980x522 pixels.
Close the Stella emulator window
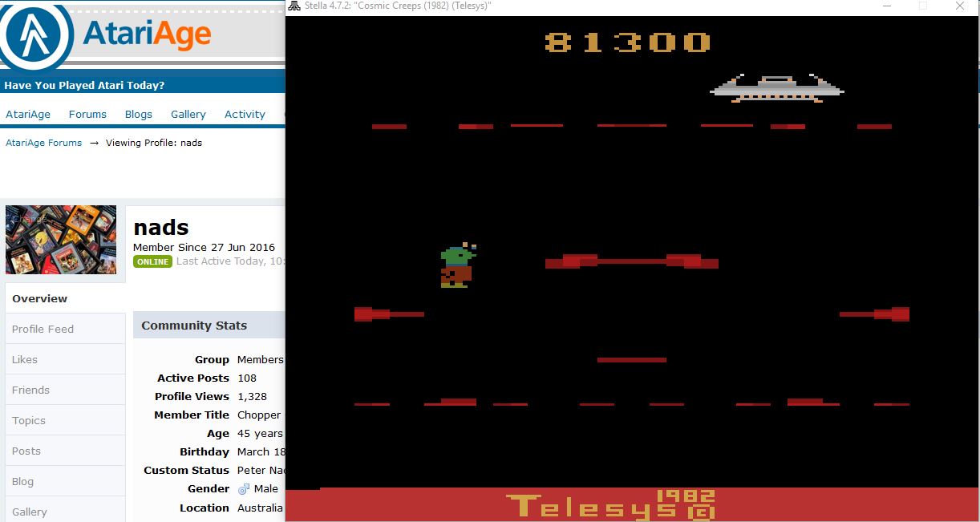tap(960, 6)
